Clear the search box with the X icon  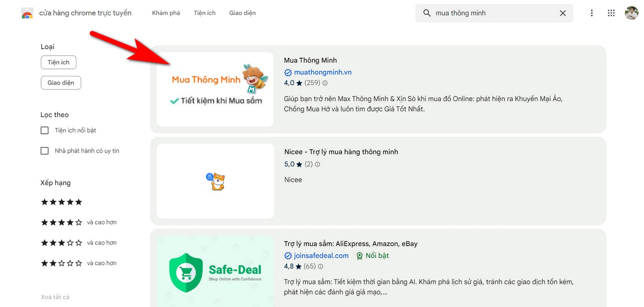(x=562, y=13)
